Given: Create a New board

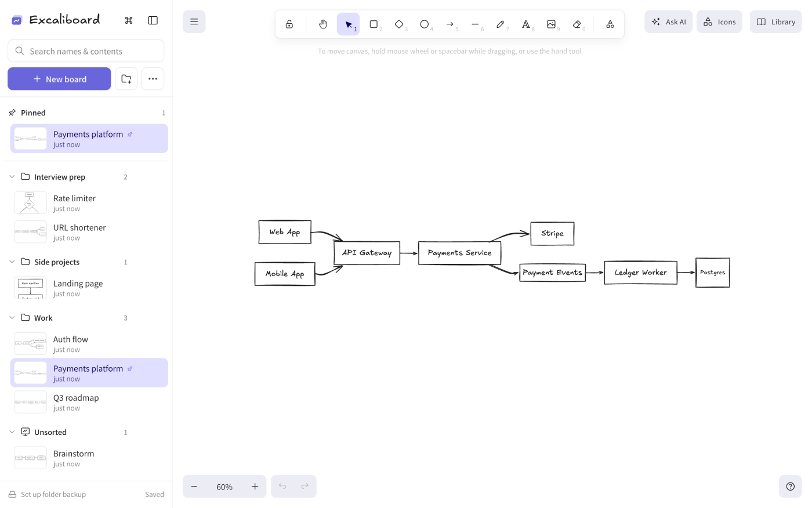Looking at the screenshot, I should click(x=59, y=79).
